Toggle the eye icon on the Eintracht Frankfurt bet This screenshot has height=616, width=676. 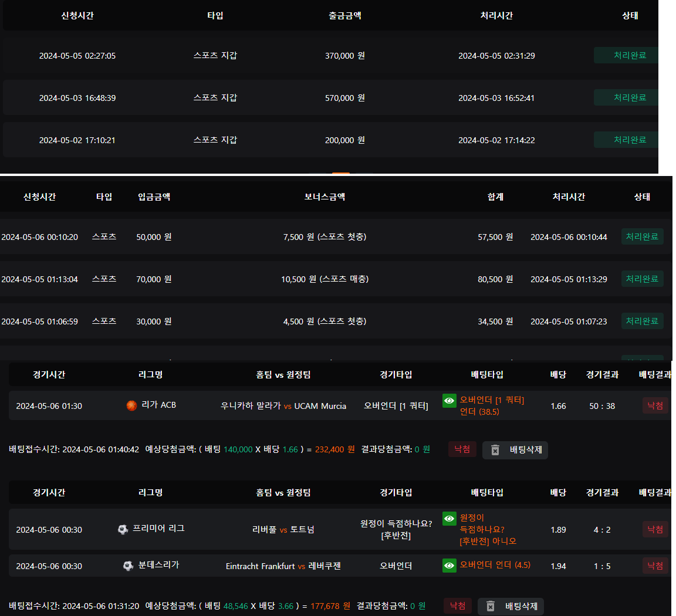pyautogui.click(x=449, y=566)
